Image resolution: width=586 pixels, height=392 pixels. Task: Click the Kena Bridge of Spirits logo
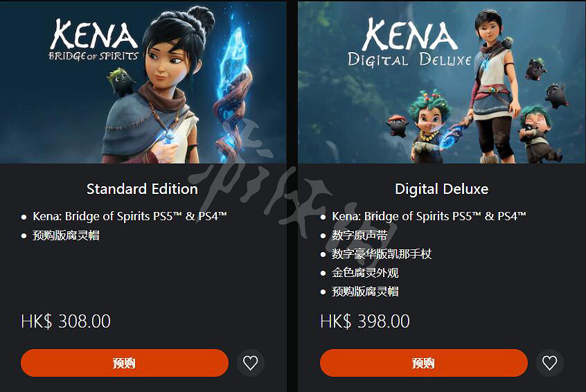[94, 40]
